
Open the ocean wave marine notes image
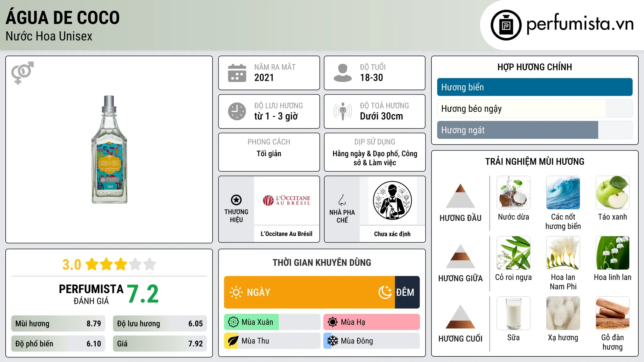(563, 193)
